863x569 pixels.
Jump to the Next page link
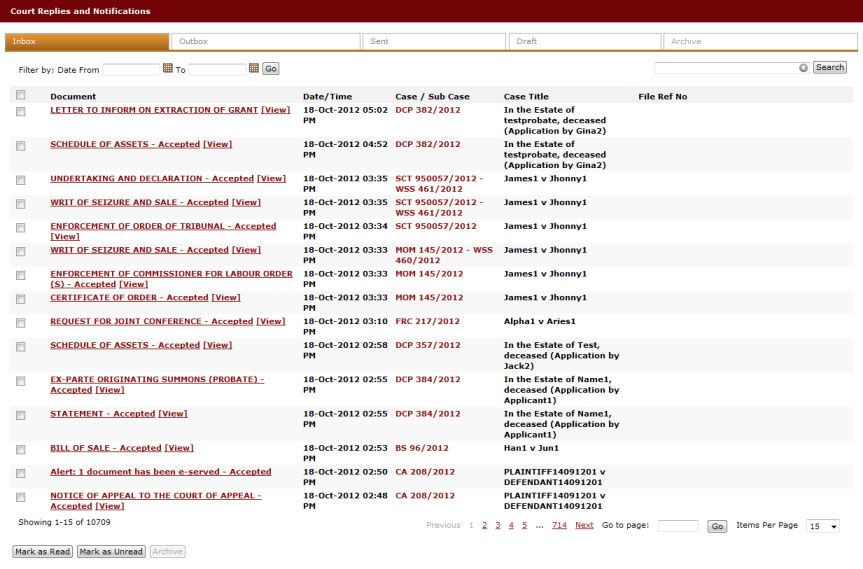[x=584, y=525]
